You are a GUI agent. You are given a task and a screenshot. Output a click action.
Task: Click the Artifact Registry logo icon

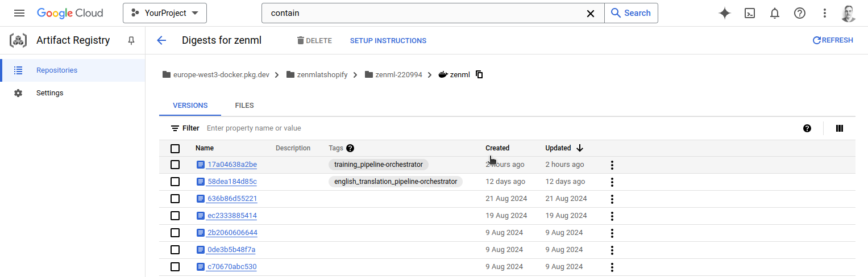[18, 40]
